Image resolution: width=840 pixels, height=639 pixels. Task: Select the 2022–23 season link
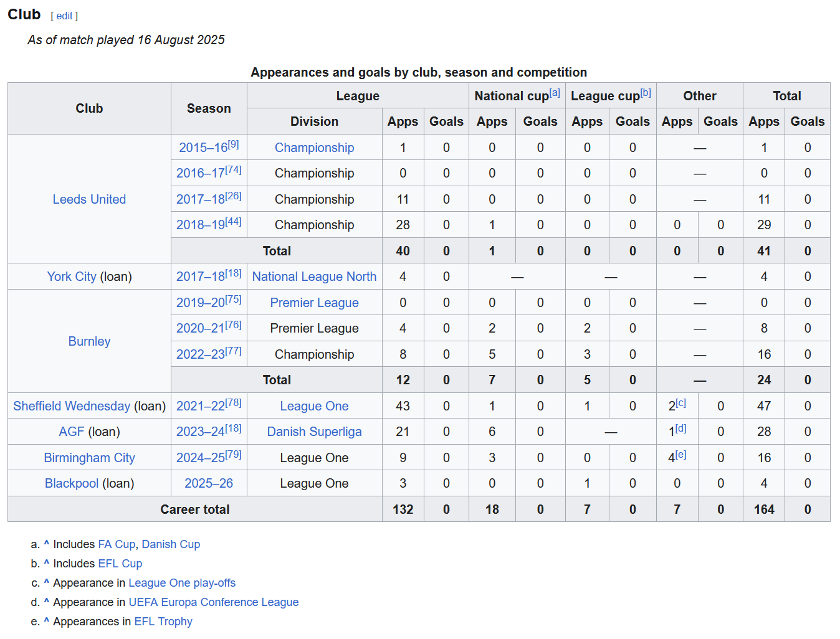[x=200, y=354]
